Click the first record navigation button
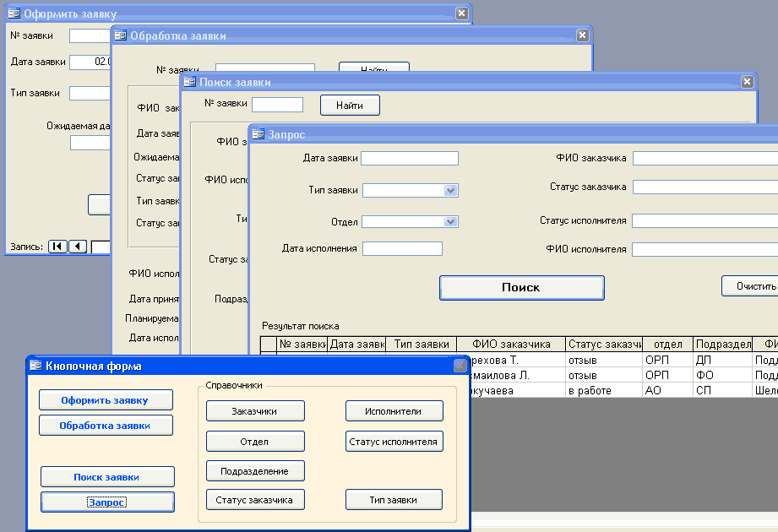The image size is (778, 532). click(x=57, y=247)
